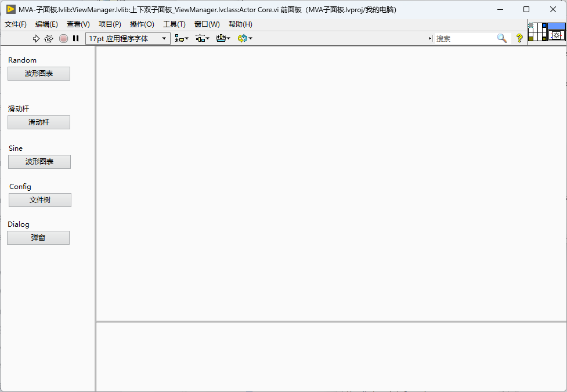The height and width of the screenshot is (392, 567).
Task: Click the small arrow beside the search box
Action: pyautogui.click(x=430, y=38)
